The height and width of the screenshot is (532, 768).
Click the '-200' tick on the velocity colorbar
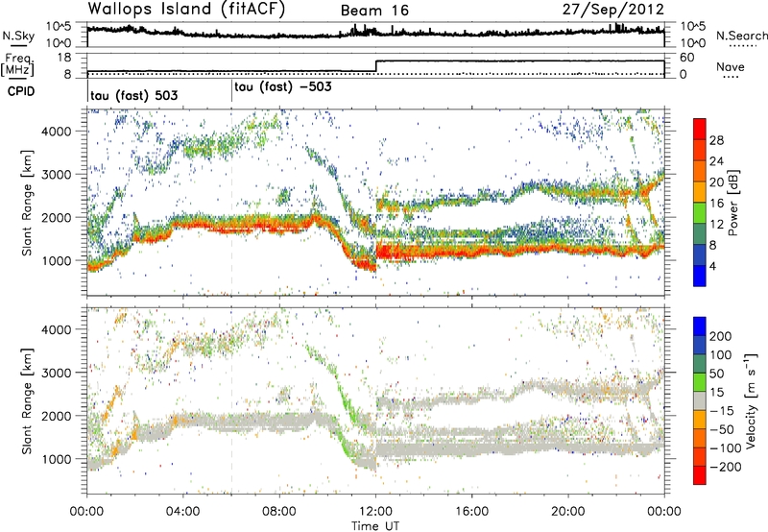click(x=725, y=467)
